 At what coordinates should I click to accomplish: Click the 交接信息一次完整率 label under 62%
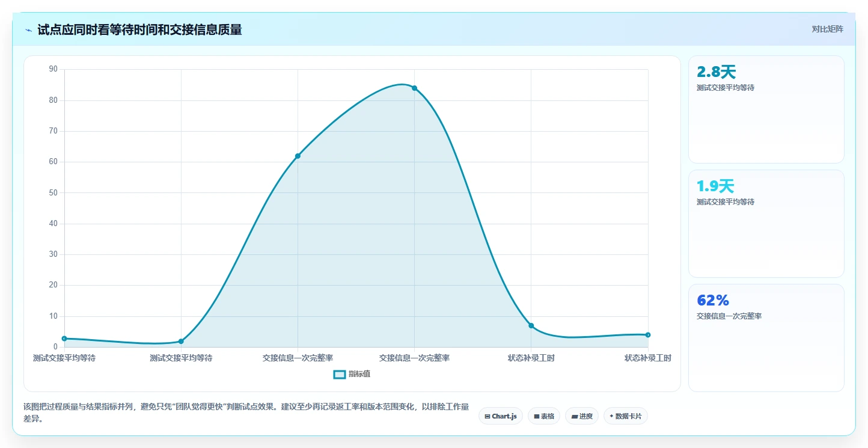point(729,316)
